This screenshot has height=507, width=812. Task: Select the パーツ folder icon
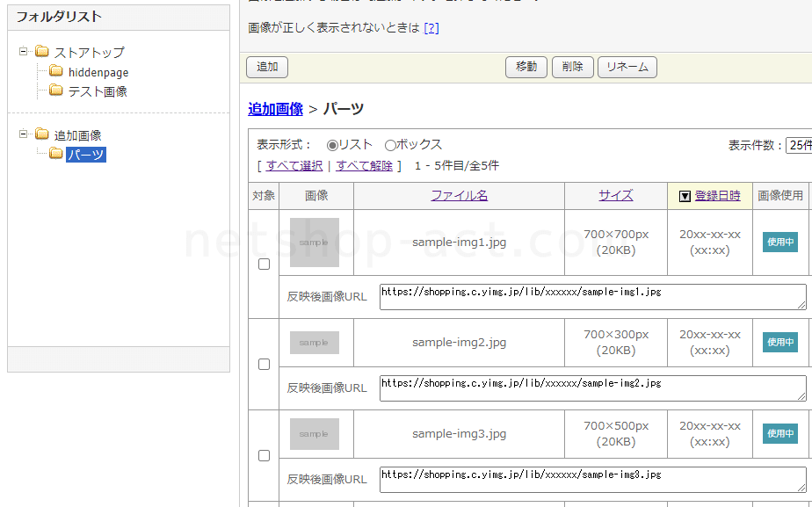click(x=56, y=155)
